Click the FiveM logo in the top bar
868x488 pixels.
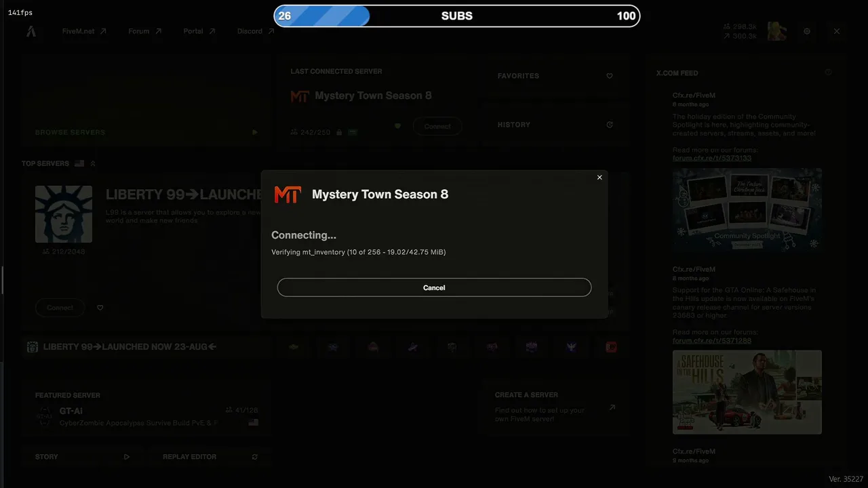point(31,31)
